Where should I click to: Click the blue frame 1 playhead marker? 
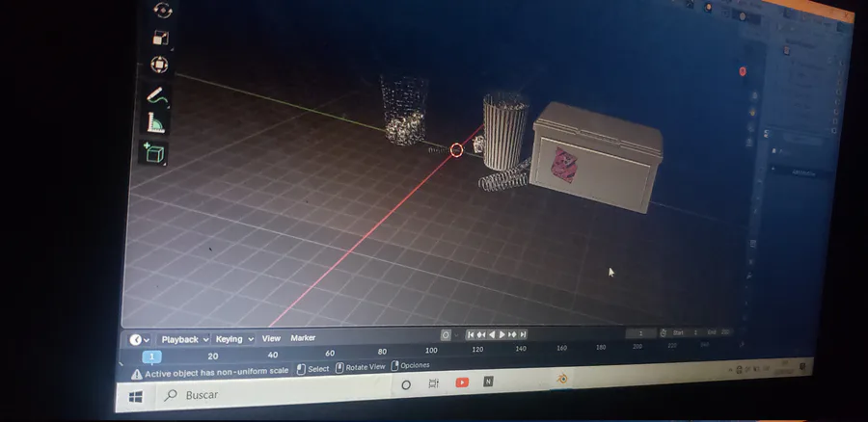pyautogui.click(x=151, y=356)
